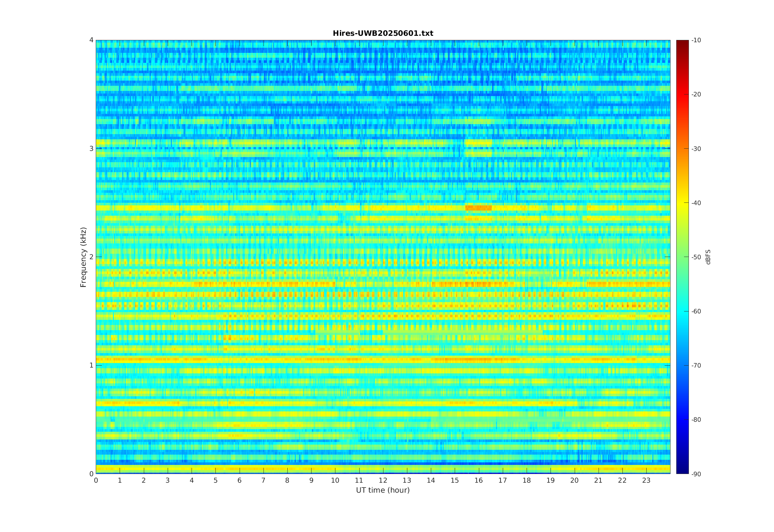Click tick label 2 on the frequency axis
774x532 pixels.
click(91, 257)
